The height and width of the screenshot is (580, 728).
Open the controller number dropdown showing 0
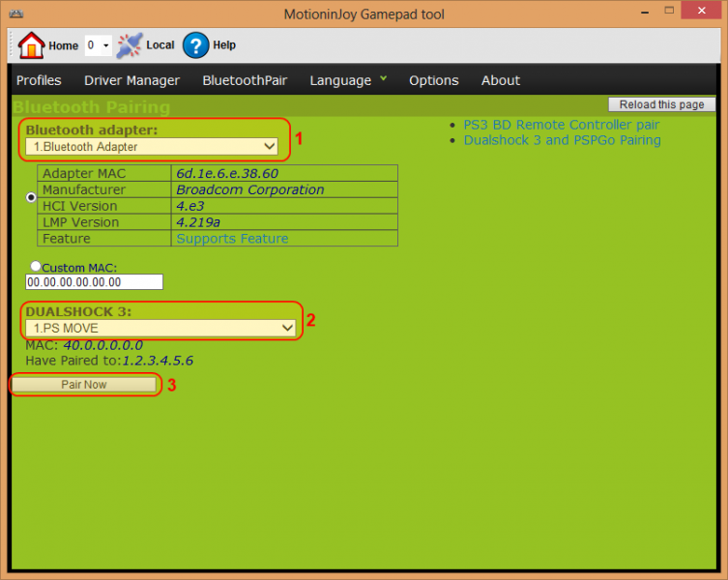[x=99, y=45]
